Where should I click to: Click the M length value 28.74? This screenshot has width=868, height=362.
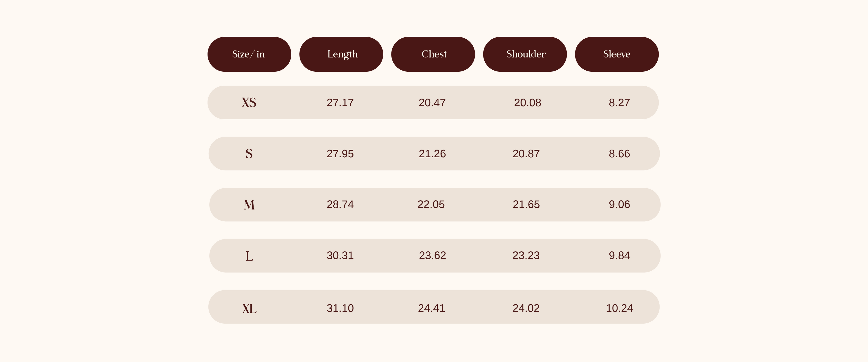[340, 204]
